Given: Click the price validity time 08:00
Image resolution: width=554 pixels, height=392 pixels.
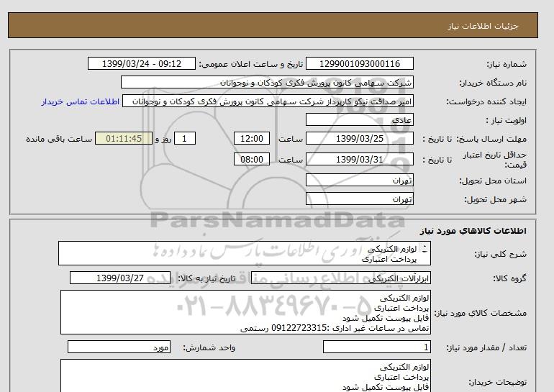Looking at the screenshot, I should point(252,159).
